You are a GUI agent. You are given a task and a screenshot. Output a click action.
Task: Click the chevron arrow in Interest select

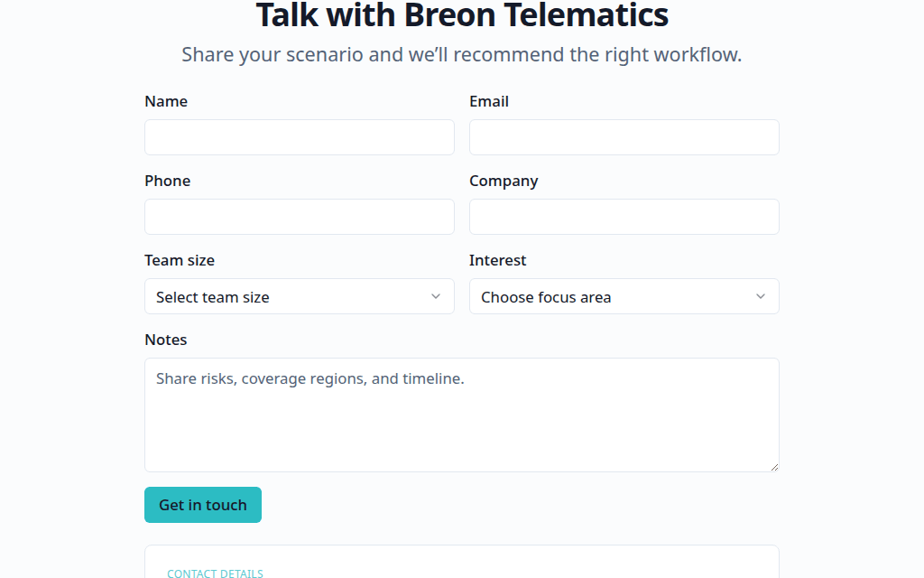pos(761,296)
